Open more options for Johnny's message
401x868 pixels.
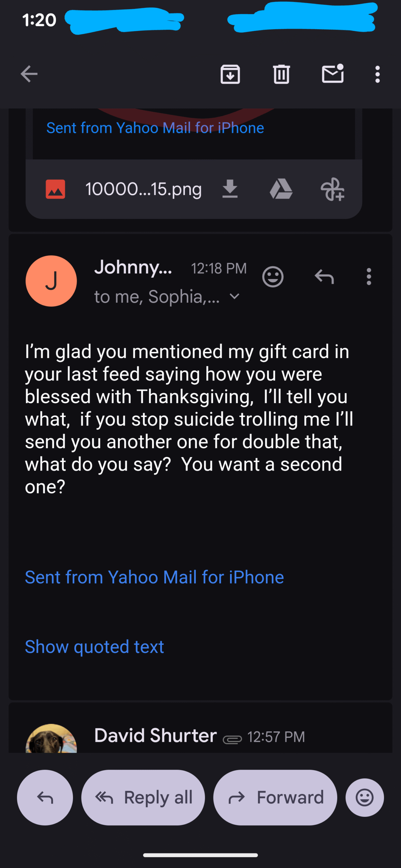point(369,277)
